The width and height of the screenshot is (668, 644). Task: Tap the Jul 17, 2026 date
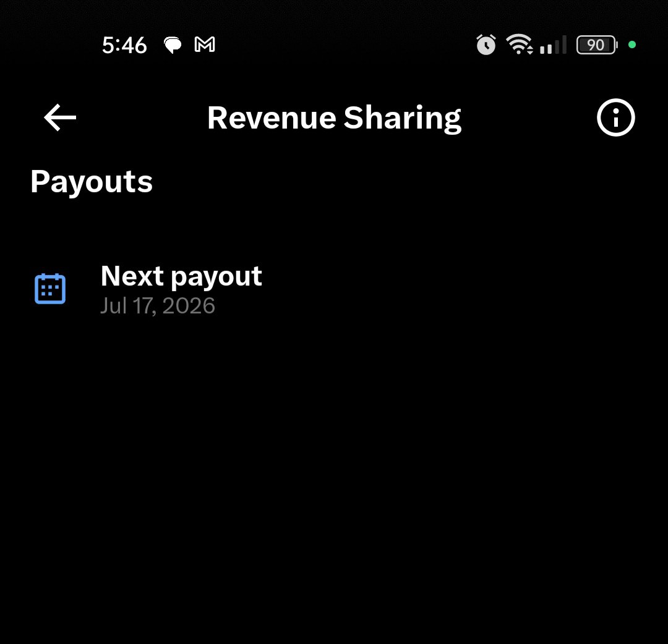pos(158,306)
